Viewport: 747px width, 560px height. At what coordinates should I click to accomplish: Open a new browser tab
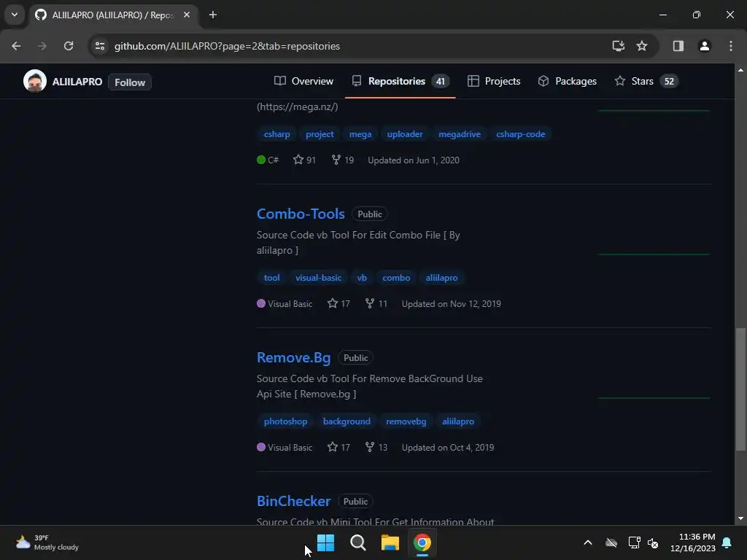pos(213,15)
